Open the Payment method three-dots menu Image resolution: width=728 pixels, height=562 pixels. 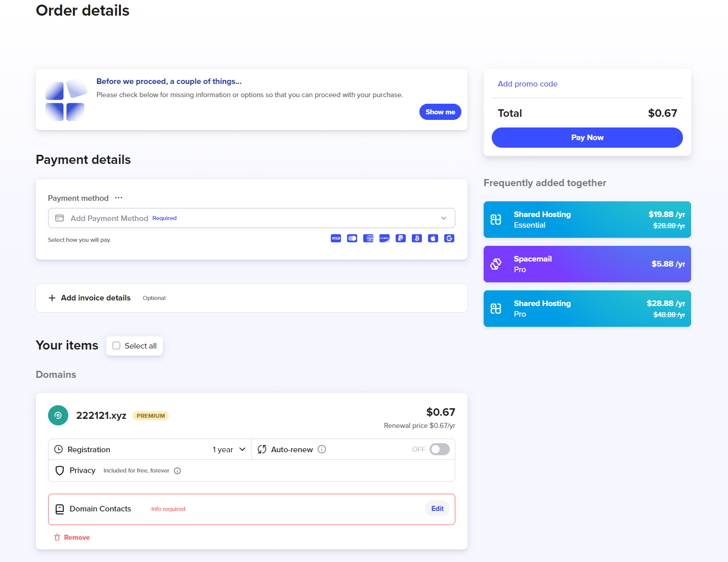coord(119,198)
